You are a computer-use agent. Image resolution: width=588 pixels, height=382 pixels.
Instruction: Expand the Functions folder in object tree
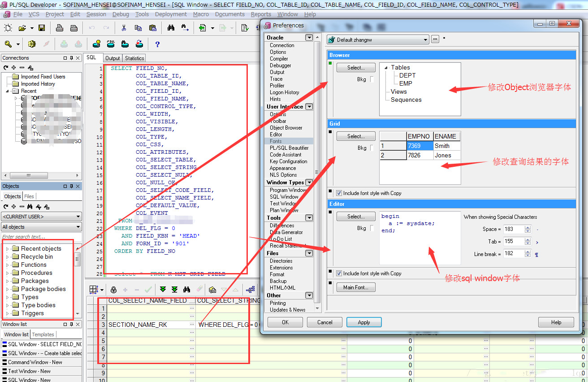[x=7, y=265]
